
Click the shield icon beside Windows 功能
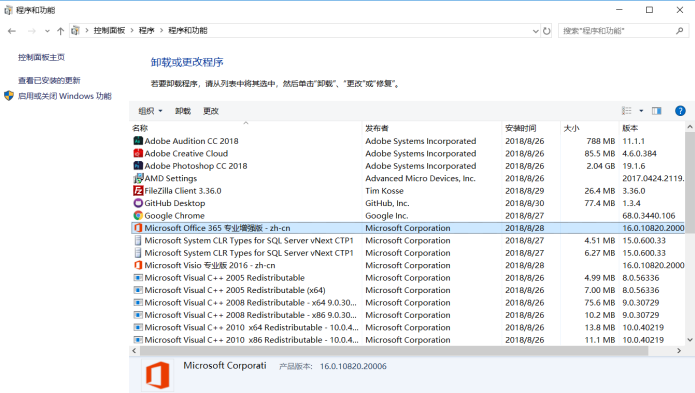click(9, 96)
